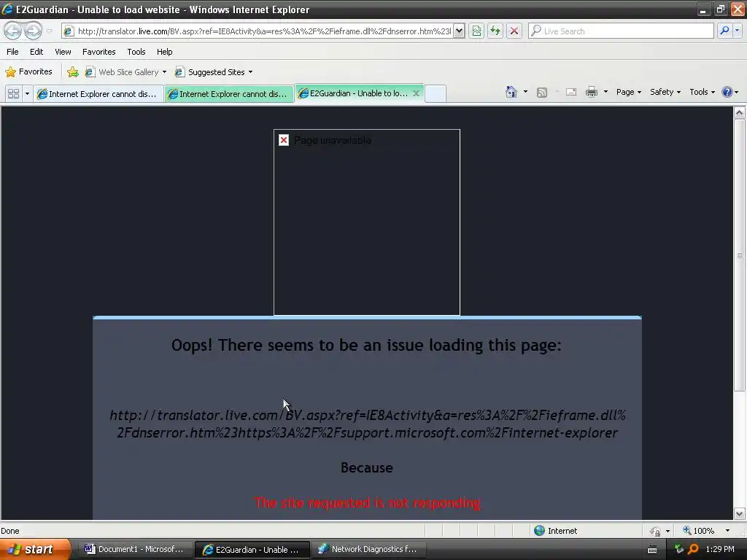Screen dimensions: 747x560
Task: Expand the Web Slice Gallery dropdown arrow
Action: click(x=164, y=72)
